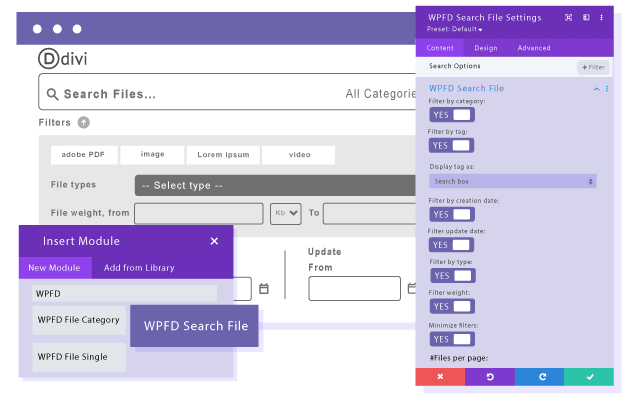The width and height of the screenshot is (630, 397).
Task: Open Display tag as Search box dropdown
Action: point(513,181)
